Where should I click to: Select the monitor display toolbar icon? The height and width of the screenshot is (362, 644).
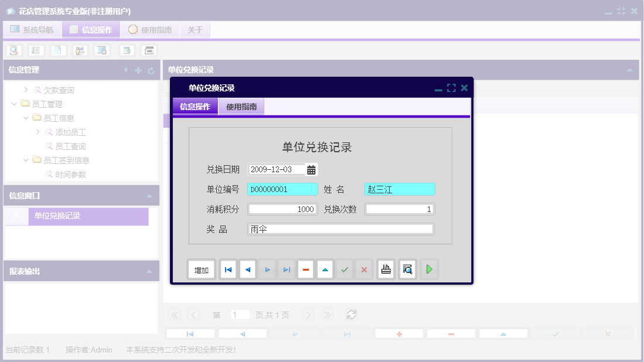[x=101, y=50]
